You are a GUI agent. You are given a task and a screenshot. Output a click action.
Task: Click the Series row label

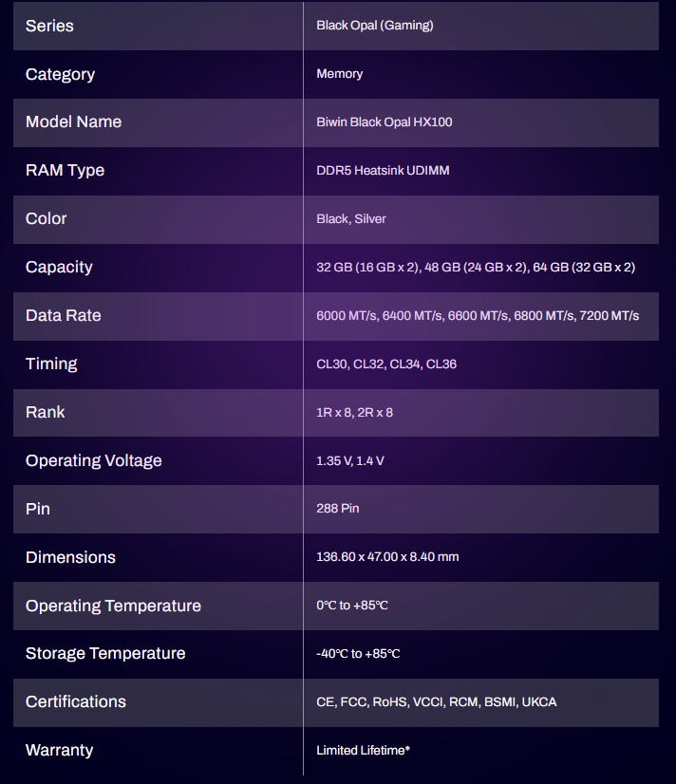[49, 26]
